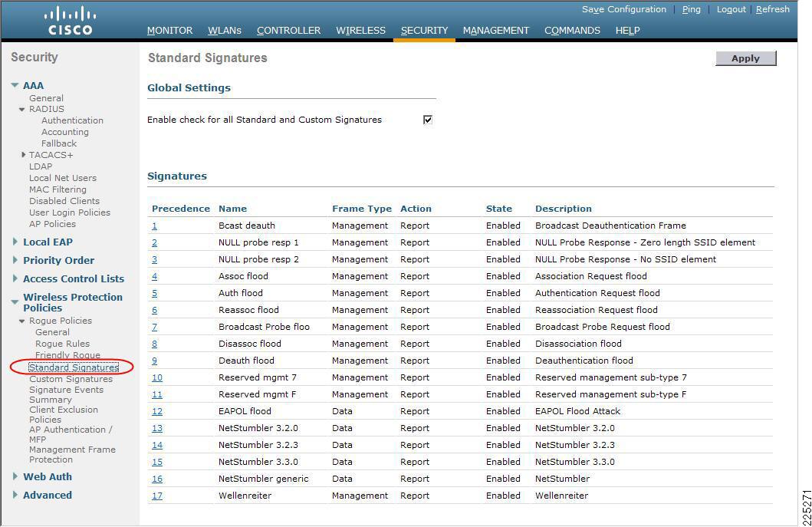This screenshot has height=527, width=812.
Task: Open signature precedence 10 link
Action: (157, 377)
